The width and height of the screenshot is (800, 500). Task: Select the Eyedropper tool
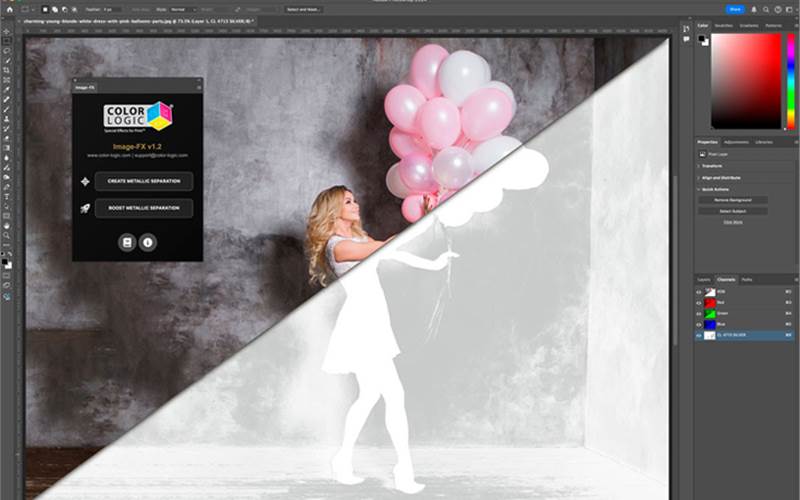pos(7,90)
